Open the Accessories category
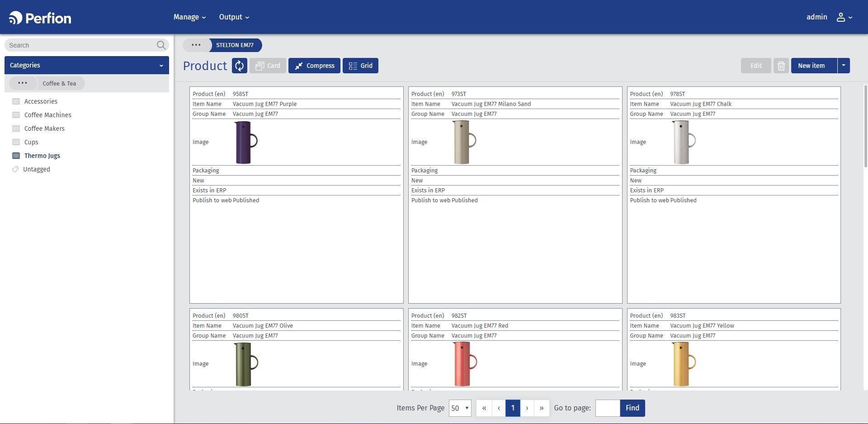868x424 pixels. click(41, 101)
